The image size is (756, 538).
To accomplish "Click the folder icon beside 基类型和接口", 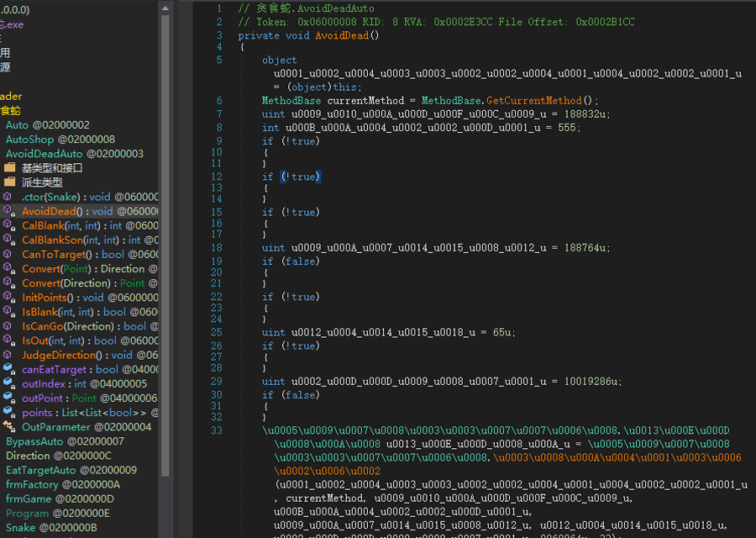I will 9,168.
